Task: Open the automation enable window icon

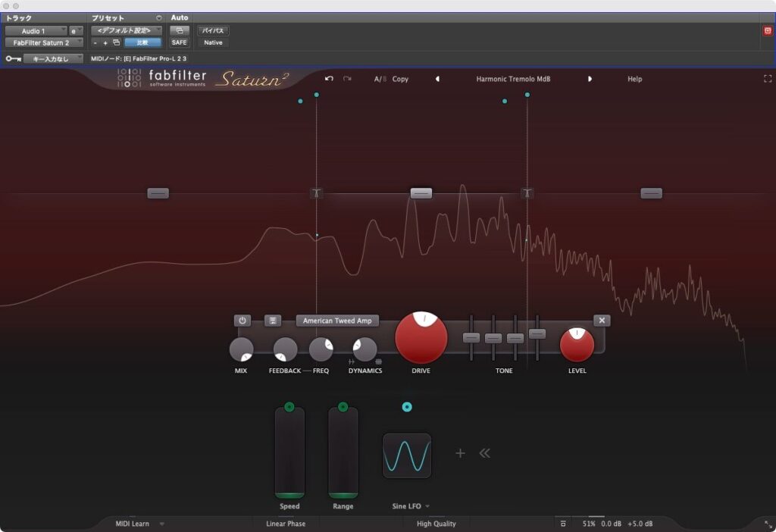Action: click(x=179, y=30)
